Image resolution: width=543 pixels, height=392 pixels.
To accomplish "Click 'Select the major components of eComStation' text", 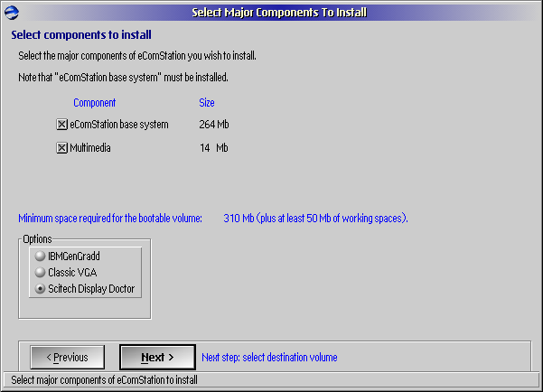I will 137,56.
